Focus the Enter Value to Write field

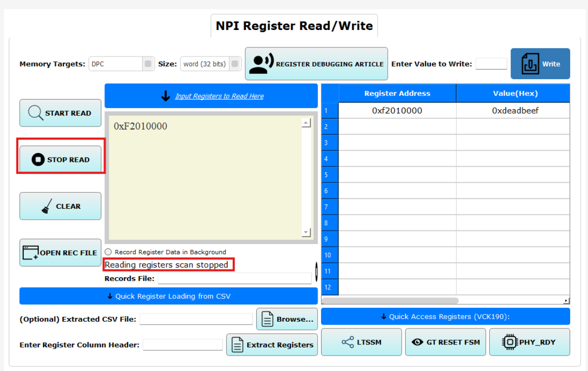point(491,64)
